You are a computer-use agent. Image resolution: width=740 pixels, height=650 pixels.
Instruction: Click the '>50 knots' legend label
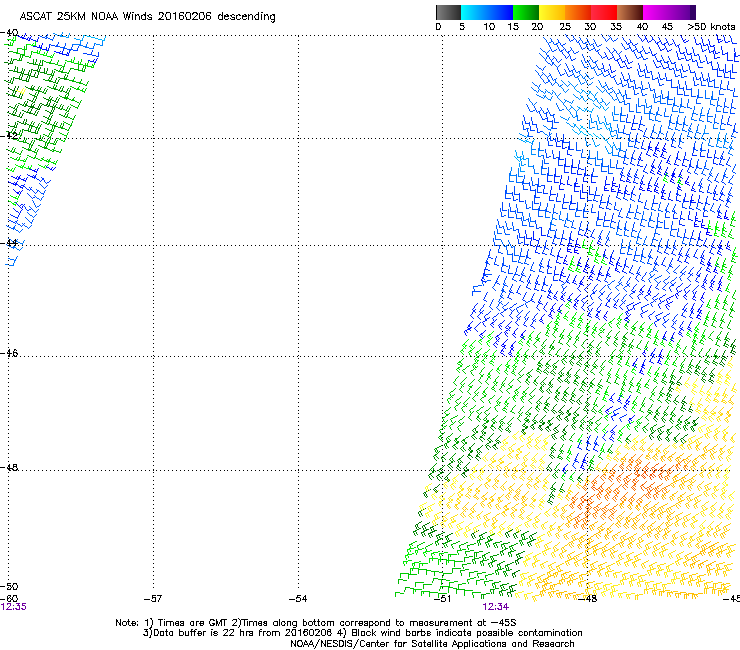point(711,27)
